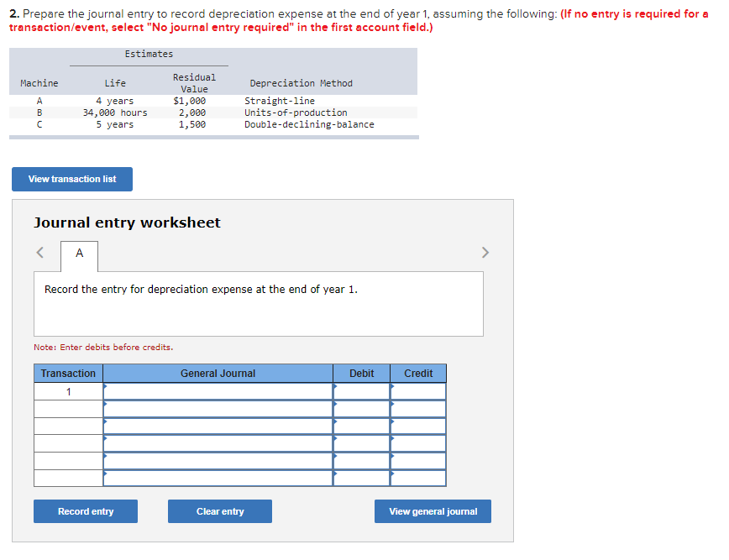Image resolution: width=729 pixels, height=560 pixels.
Task: Click the Debit column header
Action: point(362,373)
